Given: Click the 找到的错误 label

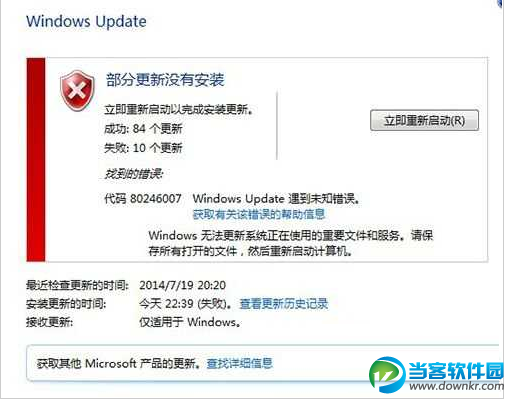Looking at the screenshot, I should [x=133, y=174].
